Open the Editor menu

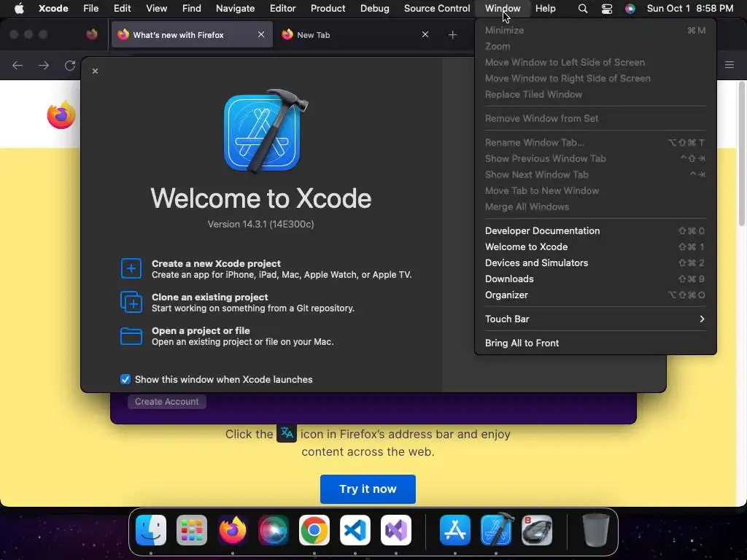tap(282, 9)
